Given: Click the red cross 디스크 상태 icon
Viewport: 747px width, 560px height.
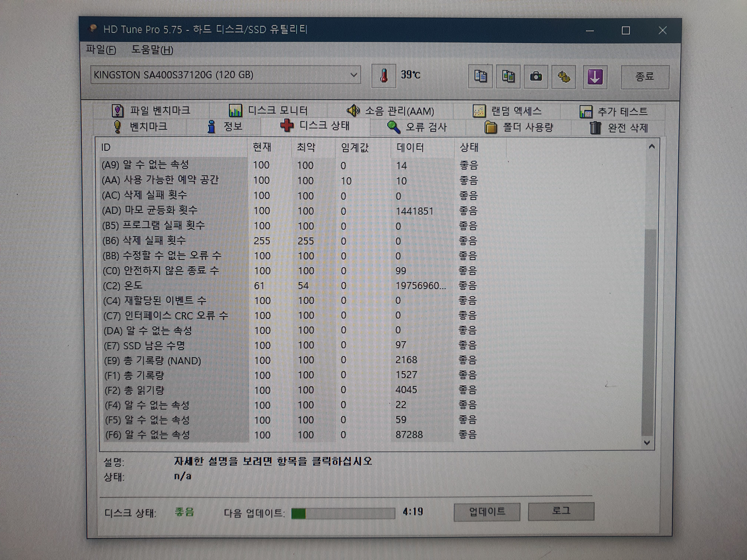Looking at the screenshot, I should 287,126.
